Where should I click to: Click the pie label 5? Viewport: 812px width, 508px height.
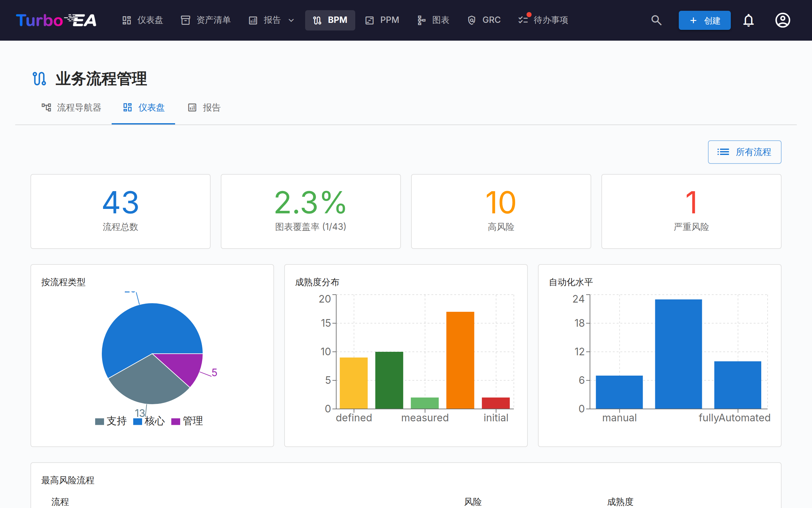tap(214, 373)
